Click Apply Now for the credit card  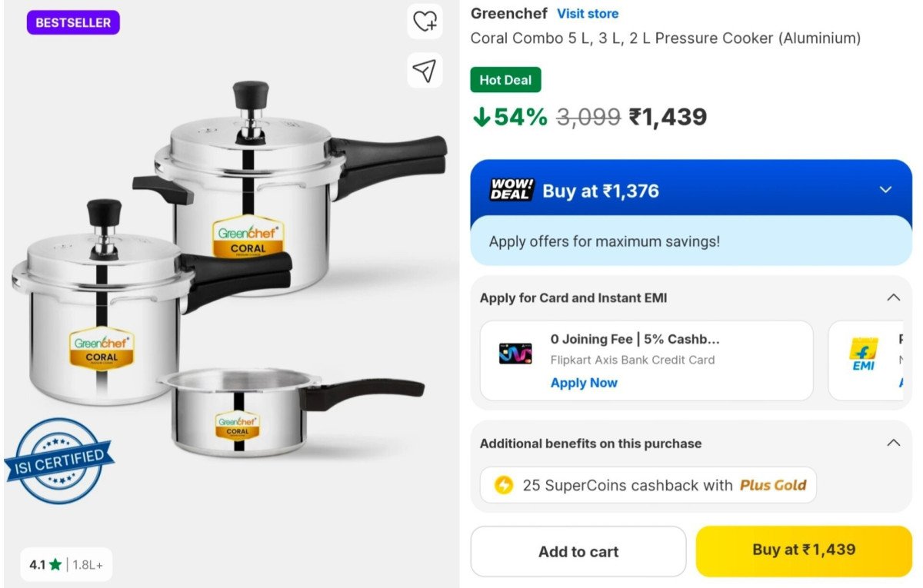pyautogui.click(x=584, y=382)
